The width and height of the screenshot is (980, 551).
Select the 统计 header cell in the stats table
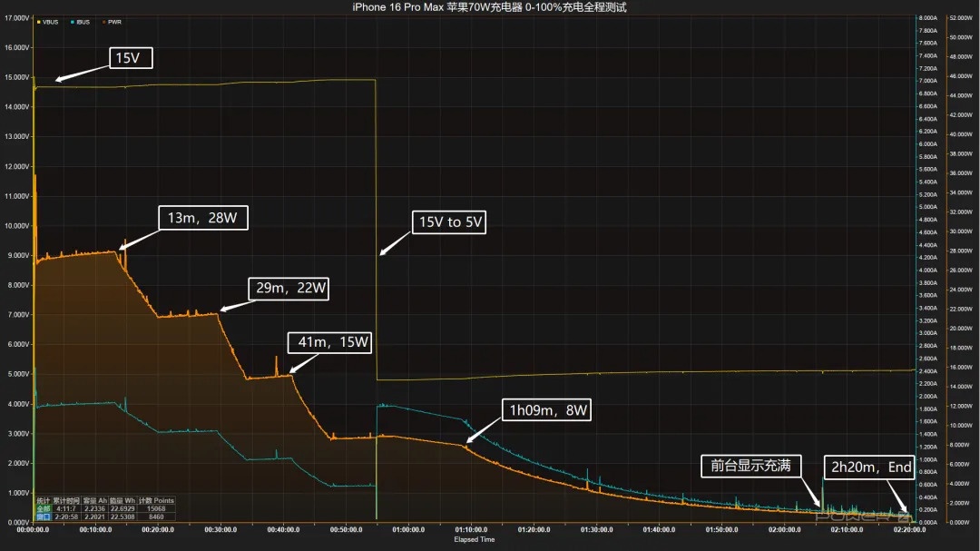point(44,500)
